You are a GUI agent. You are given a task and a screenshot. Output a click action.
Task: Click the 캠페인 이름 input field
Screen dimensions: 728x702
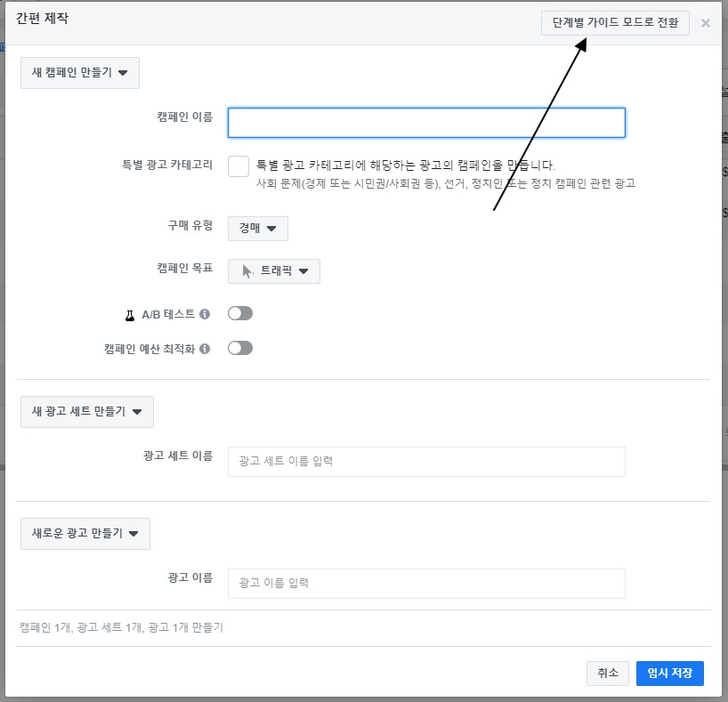click(426, 123)
